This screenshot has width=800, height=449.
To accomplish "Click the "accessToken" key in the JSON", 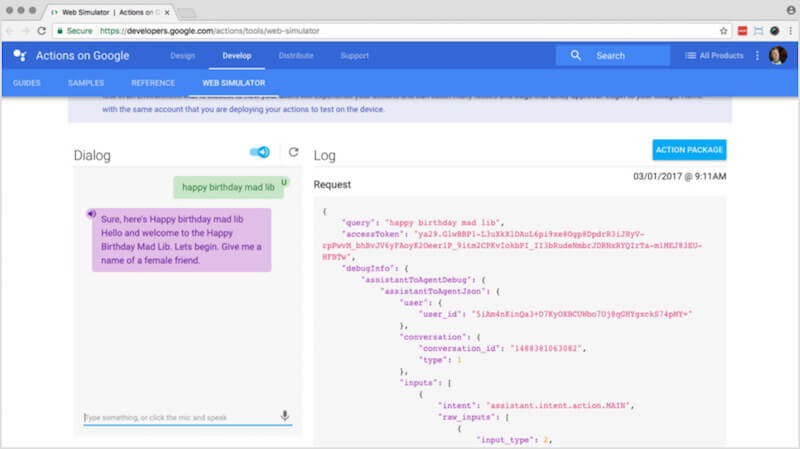I will 375,234.
